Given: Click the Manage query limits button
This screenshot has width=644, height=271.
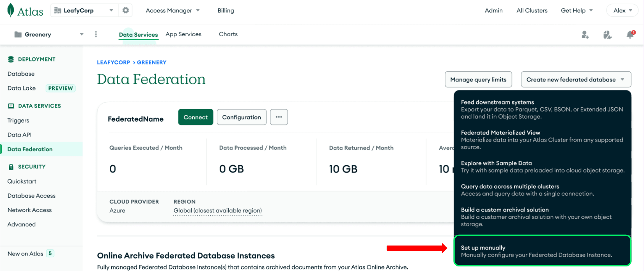Looking at the screenshot, I should [x=478, y=79].
